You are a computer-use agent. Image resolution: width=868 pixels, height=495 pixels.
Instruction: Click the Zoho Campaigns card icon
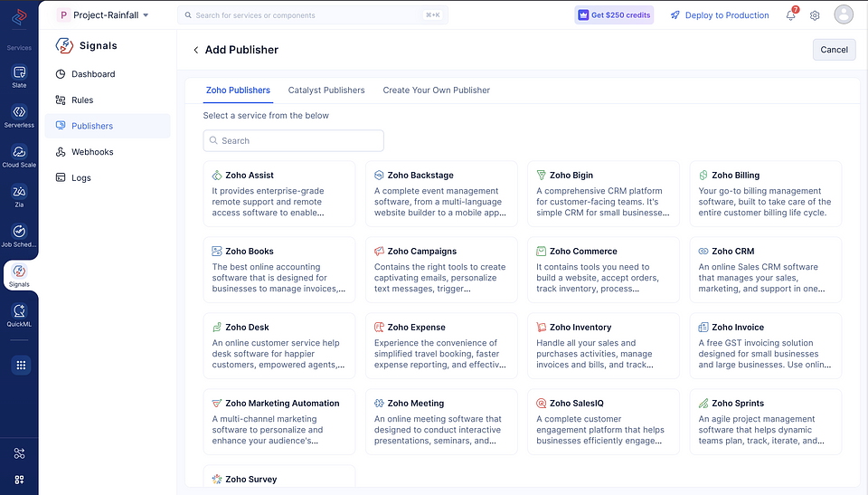coord(379,251)
